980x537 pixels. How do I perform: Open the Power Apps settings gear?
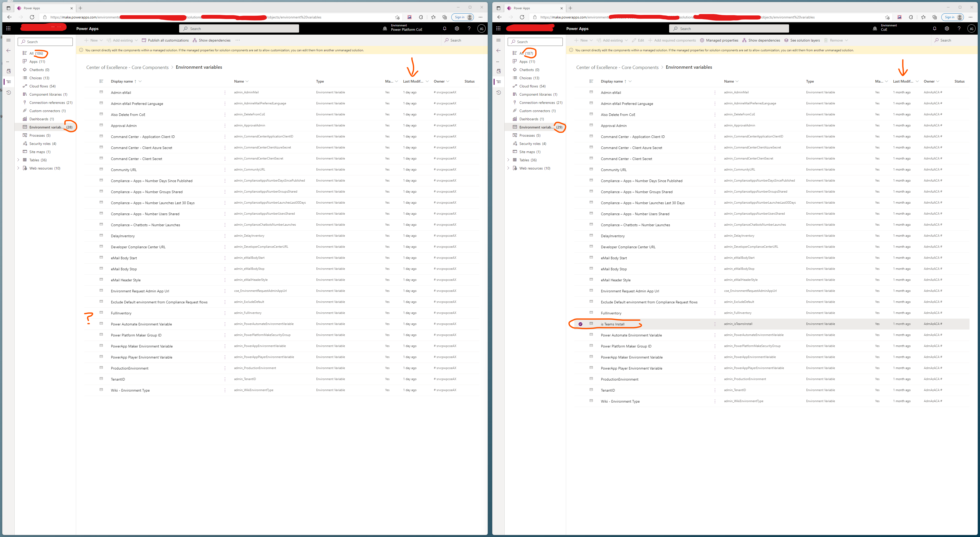coord(456,28)
